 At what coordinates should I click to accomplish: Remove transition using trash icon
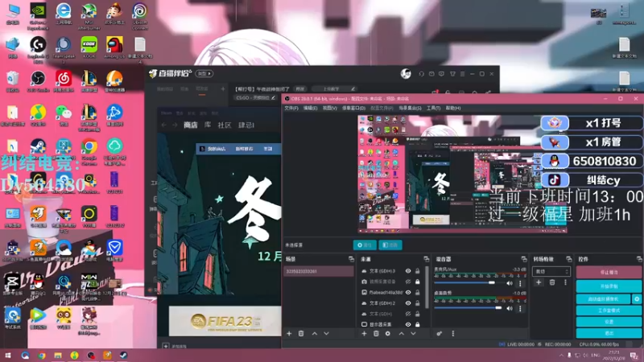552,282
